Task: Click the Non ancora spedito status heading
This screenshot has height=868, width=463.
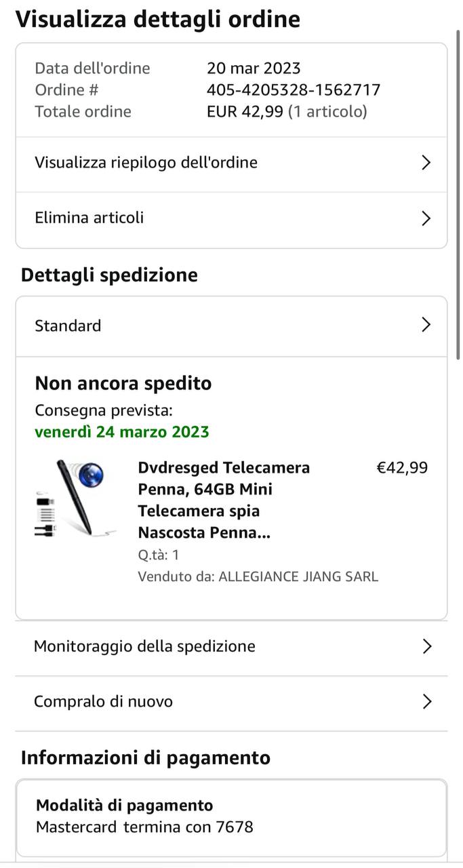Action: (x=123, y=383)
